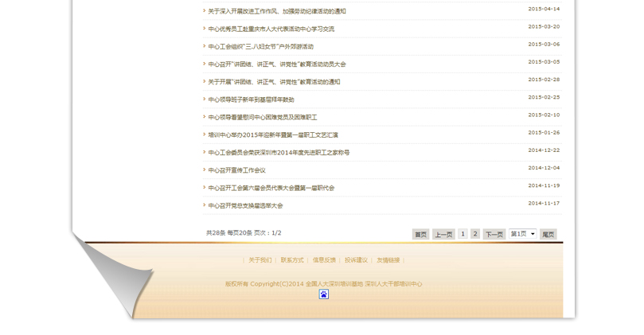Screen dimensions: 644x335
Task: Click the 信息反馈 footer link
Action: [x=324, y=260]
